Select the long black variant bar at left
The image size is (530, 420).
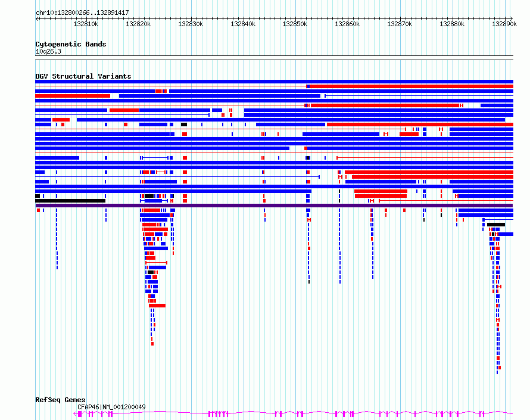[x=70, y=201]
